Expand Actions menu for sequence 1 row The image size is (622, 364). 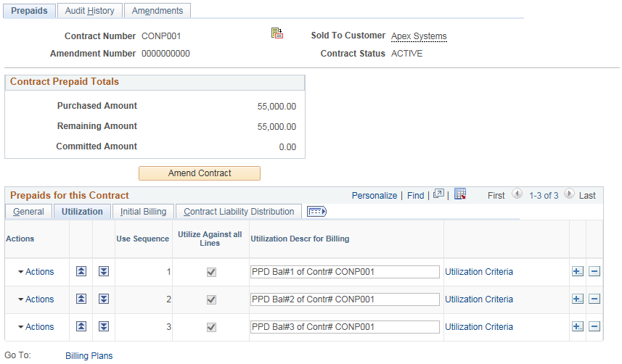36,272
